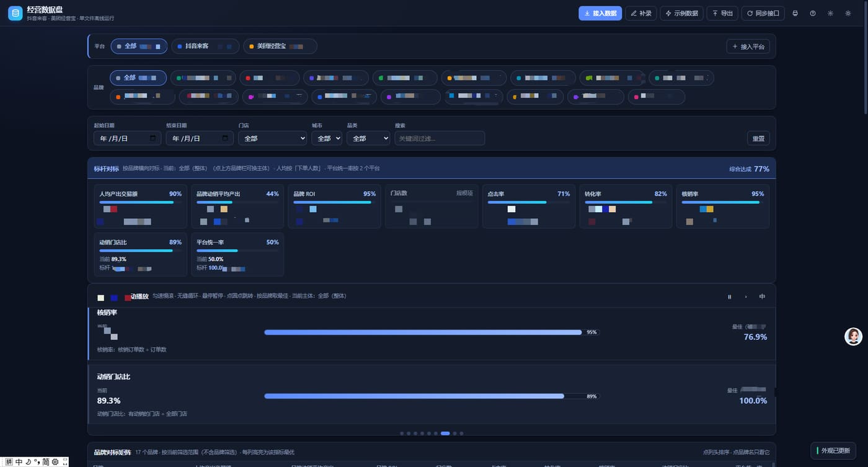Click the highlighted carousel pagination dot
868x467 pixels.
pyautogui.click(x=445, y=434)
